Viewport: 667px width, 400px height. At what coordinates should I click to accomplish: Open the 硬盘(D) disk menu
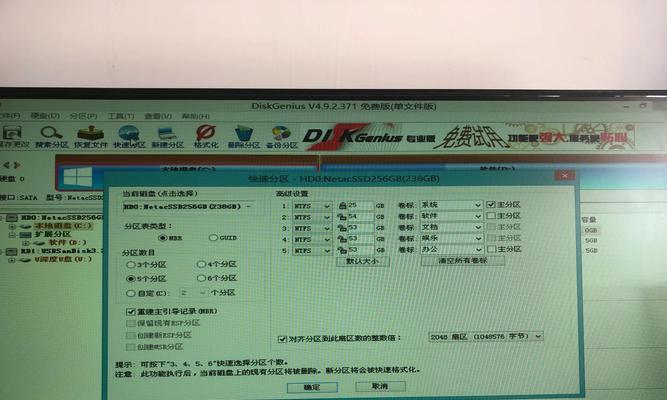click(45, 116)
